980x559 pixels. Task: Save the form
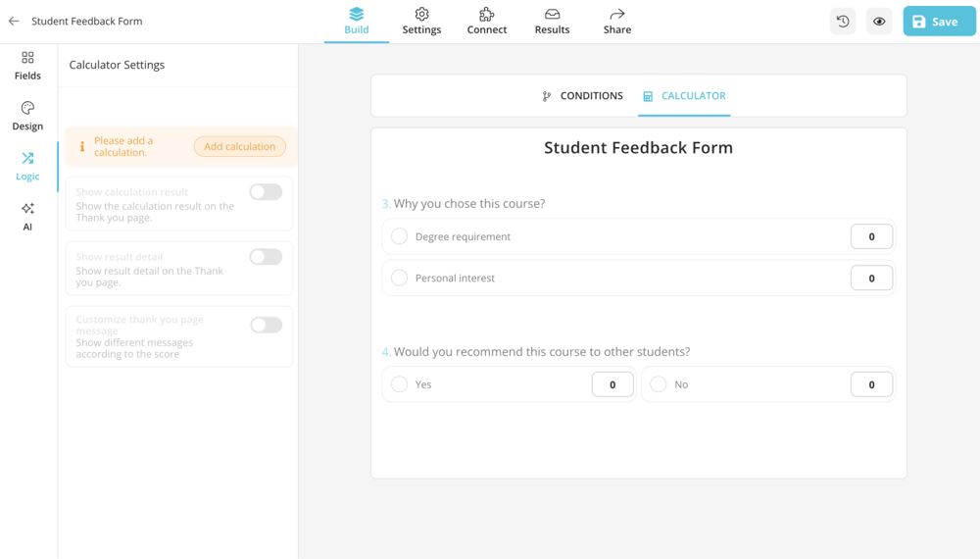(939, 22)
